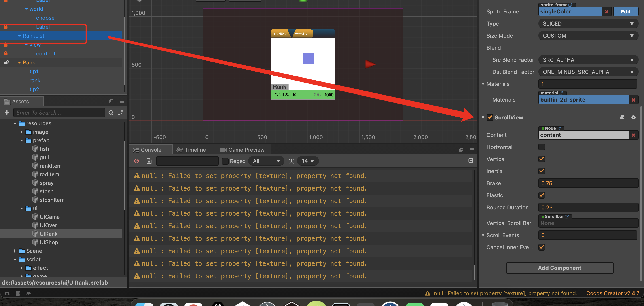The image size is (644, 306).
Task: Disable the Inertia checkbox
Action: (542, 171)
